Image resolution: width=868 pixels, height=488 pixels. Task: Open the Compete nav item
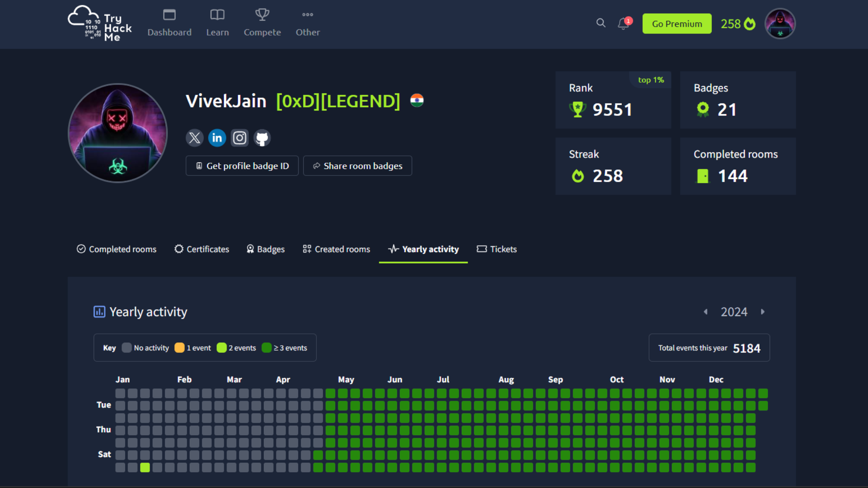point(262,24)
